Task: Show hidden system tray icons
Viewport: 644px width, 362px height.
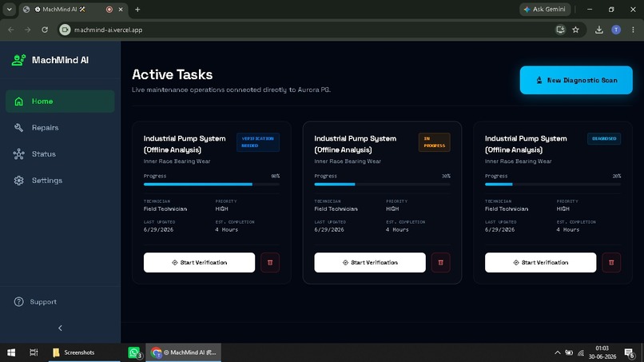Action: 558,352
